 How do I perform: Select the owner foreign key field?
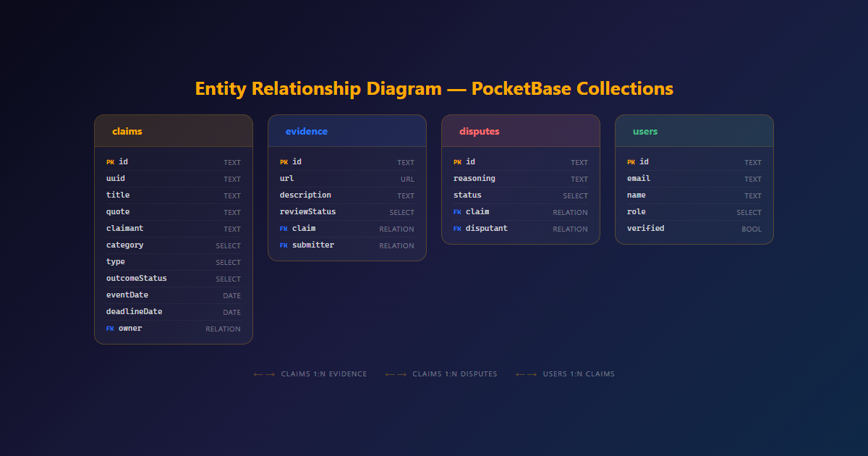click(174, 329)
